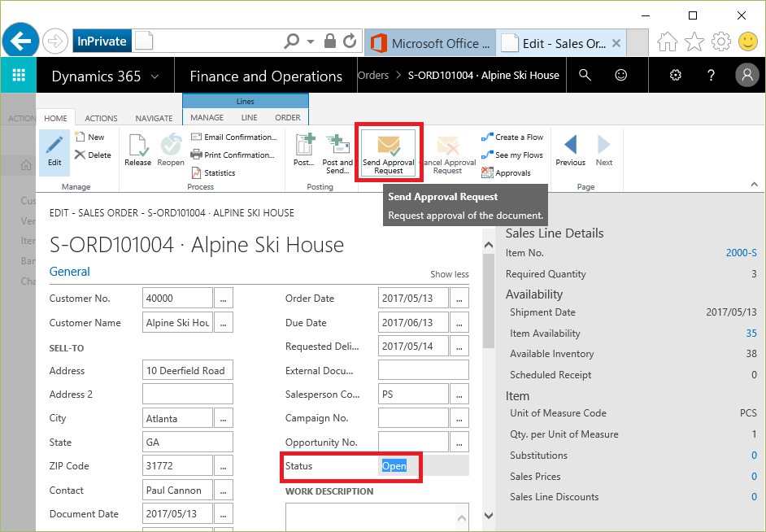Screen dimensions: 766x532
Task: Open Item No. 2000-S link
Action: (x=741, y=253)
